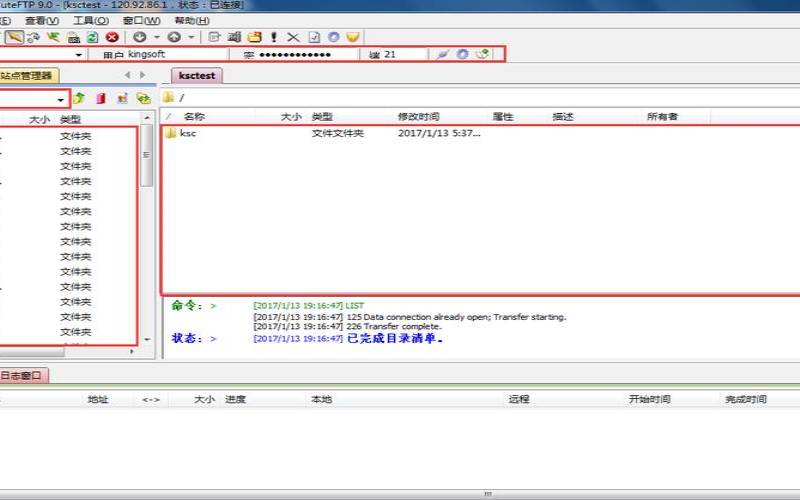Screen dimensions: 800x500
Task: Open the new folder icon in main toolbar
Action: pyautogui.click(x=254, y=37)
